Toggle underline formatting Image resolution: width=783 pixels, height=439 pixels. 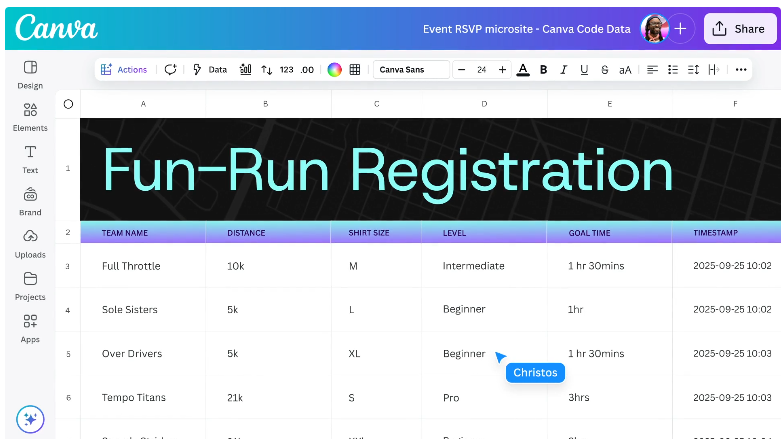point(584,70)
